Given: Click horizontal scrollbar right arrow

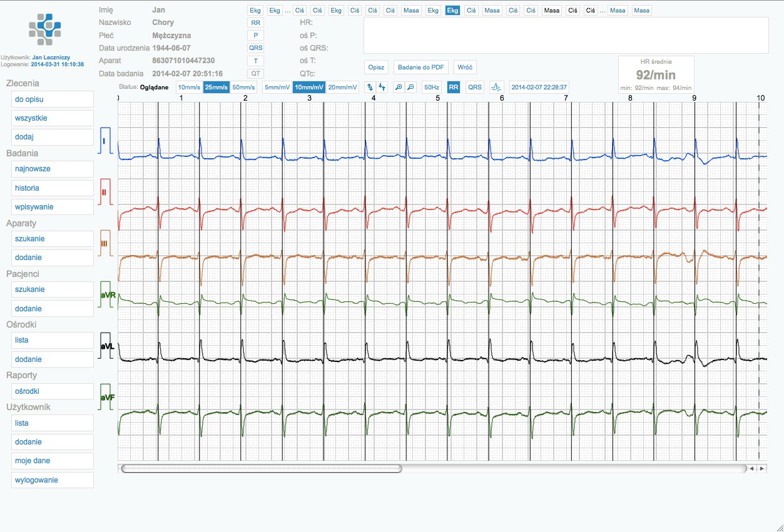Looking at the screenshot, I should [x=762, y=468].
